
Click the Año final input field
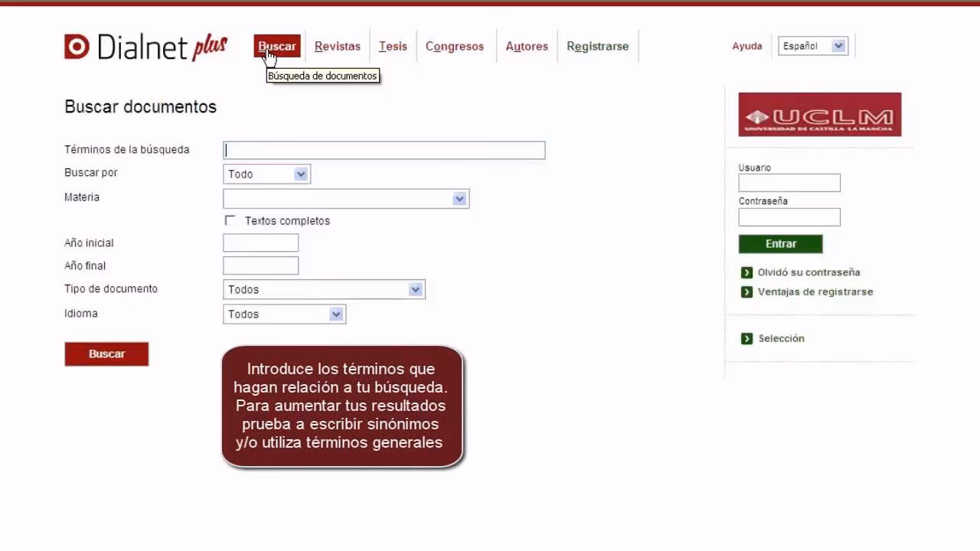coord(260,266)
